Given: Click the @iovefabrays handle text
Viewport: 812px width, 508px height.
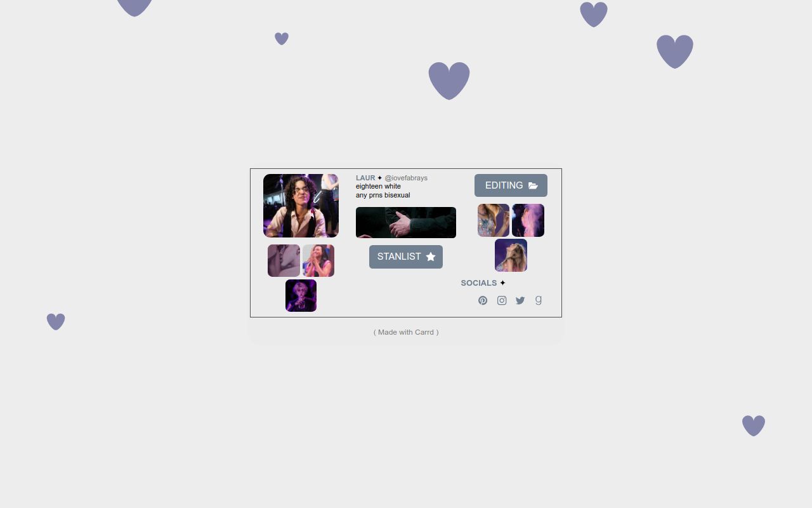Looking at the screenshot, I should pyautogui.click(x=406, y=178).
